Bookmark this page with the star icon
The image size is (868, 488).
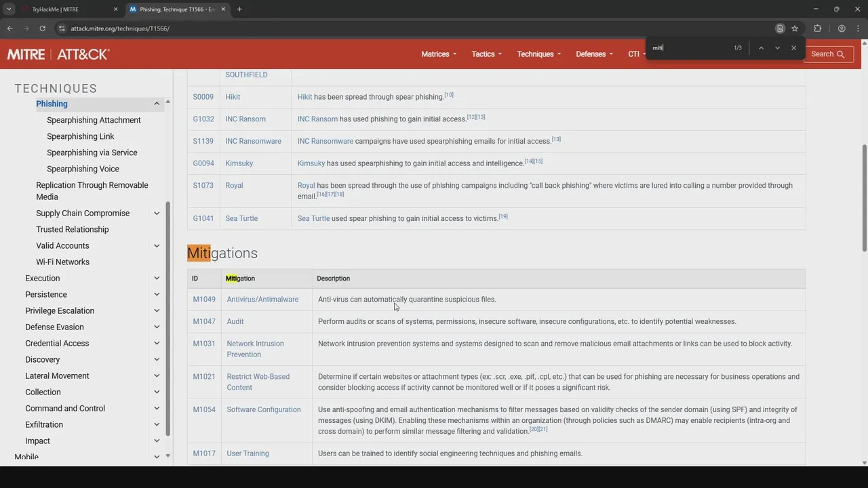click(x=795, y=28)
